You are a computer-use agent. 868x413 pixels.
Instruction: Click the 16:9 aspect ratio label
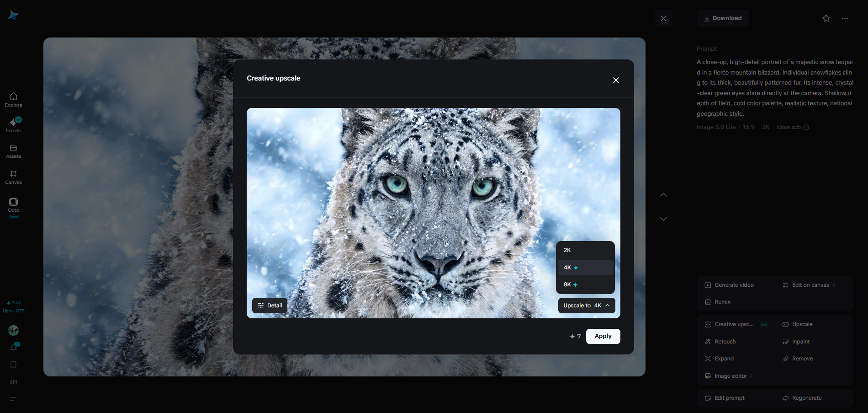pyautogui.click(x=749, y=127)
